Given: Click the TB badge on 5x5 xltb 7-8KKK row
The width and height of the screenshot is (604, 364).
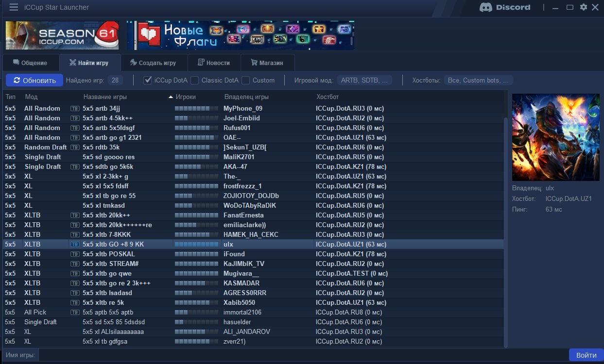Looking at the screenshot, I should point(75,234).
